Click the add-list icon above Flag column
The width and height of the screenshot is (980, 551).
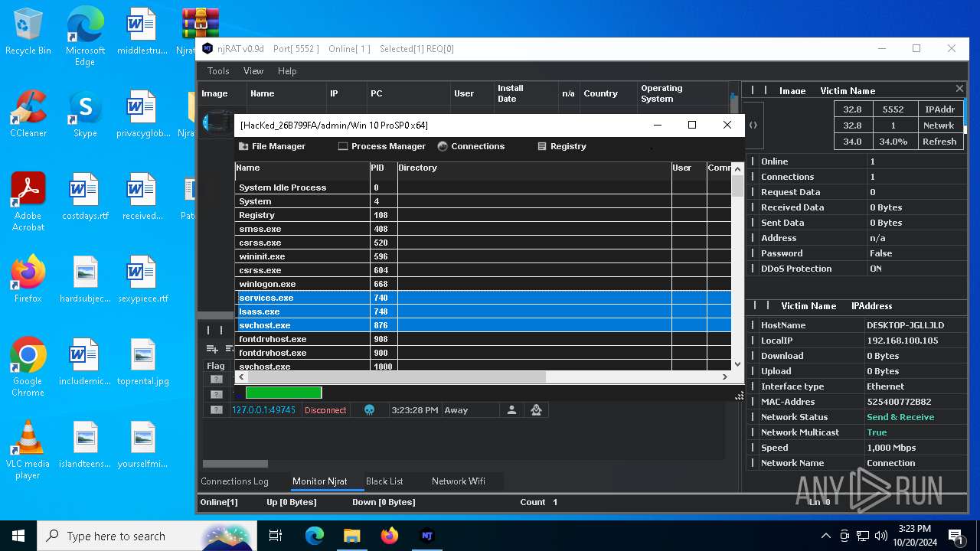[x=212, y=349]
